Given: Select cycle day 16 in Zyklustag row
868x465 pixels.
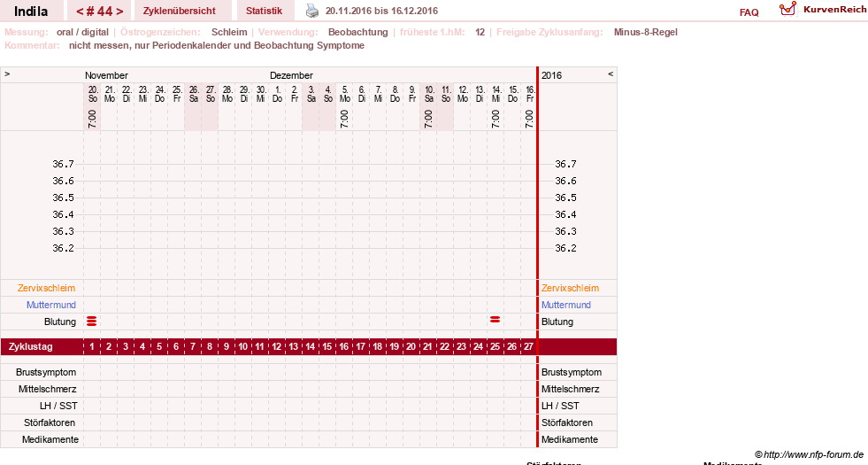Looking at the screenshot, I should click(344, 346).
